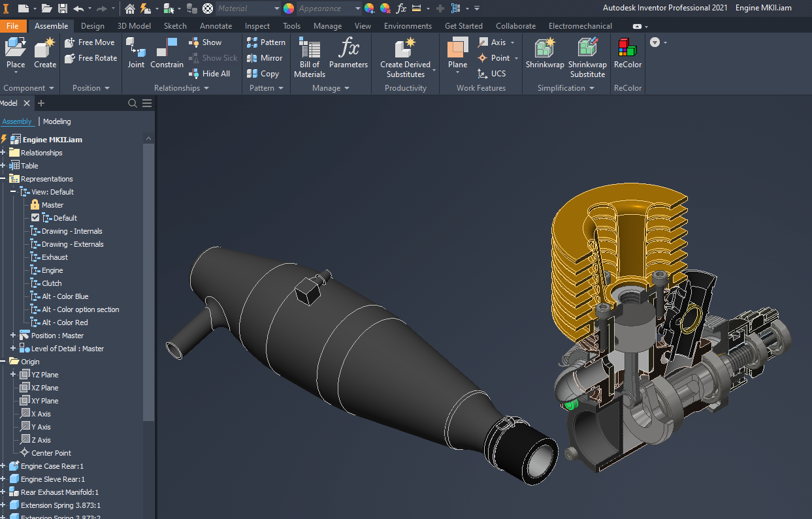Click the Shrinkwrap tool icon
812x519 pixels.
tap(544, 49)
